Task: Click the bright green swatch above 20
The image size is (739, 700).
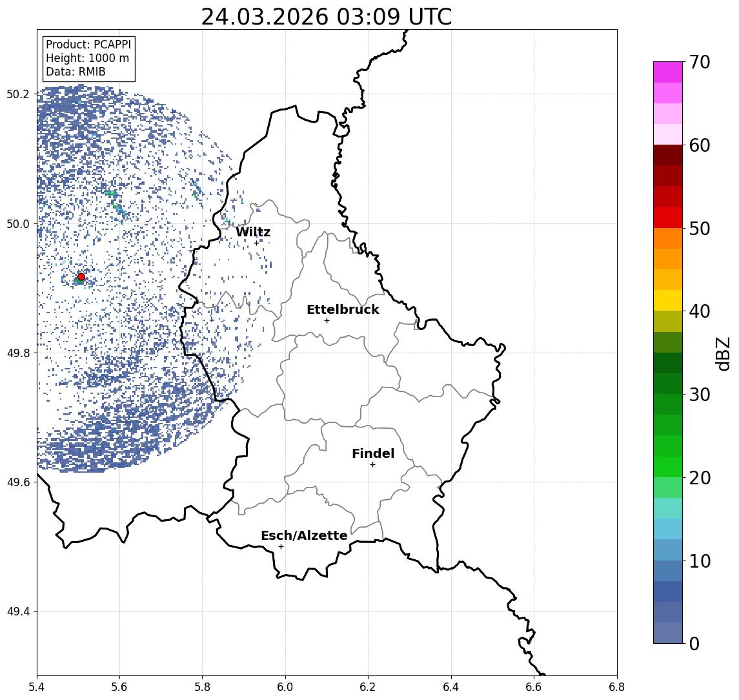Action: point(668,466)
